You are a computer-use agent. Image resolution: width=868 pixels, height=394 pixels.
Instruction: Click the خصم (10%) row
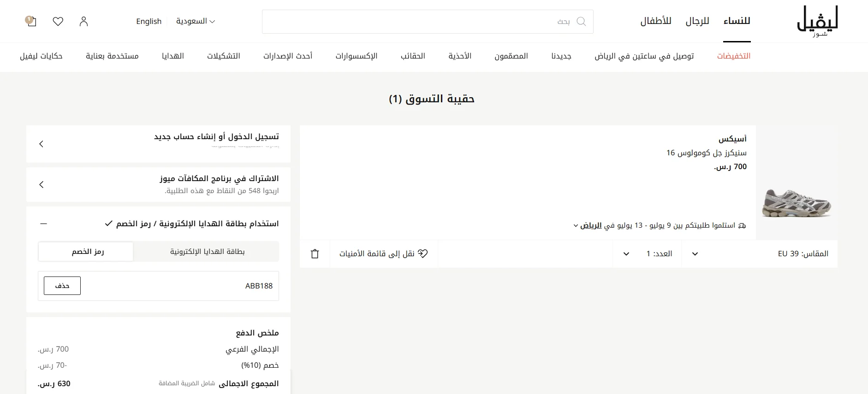click(x=158, y=365)
